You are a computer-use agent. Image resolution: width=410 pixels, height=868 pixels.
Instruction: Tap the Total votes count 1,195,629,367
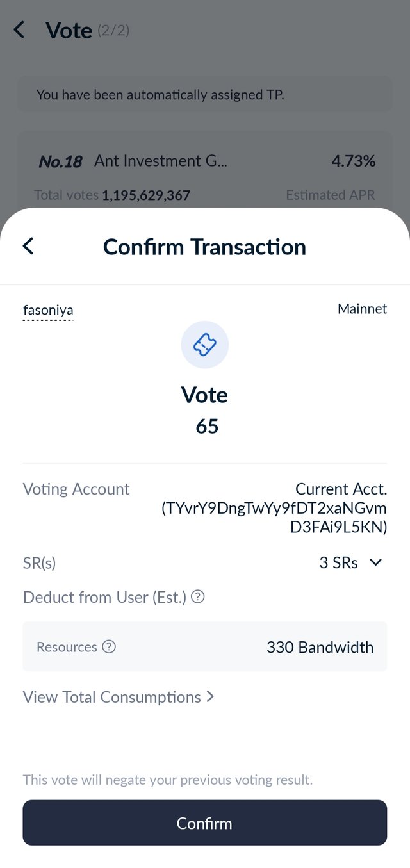pyautogui.click(x=146, y=195)
